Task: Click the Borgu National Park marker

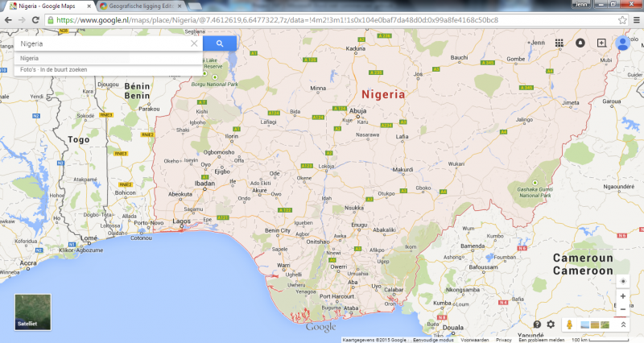Action: (x=214, y=77)
